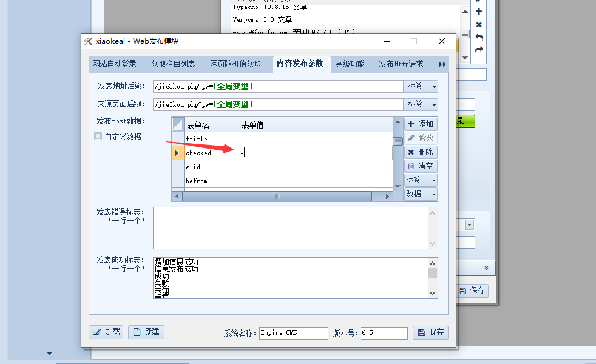Select the 网页随机值获取 tab
Screen dimensions: 596x364
point(235,64)
